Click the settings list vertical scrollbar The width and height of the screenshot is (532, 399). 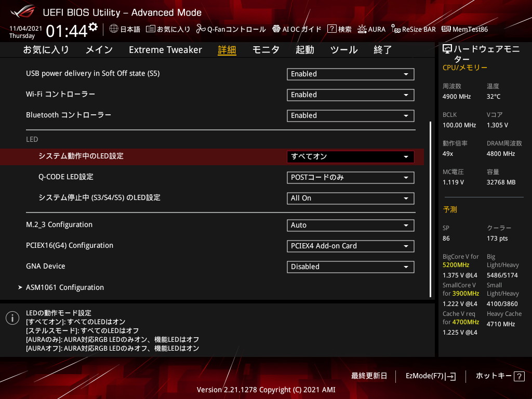(430, 209)
